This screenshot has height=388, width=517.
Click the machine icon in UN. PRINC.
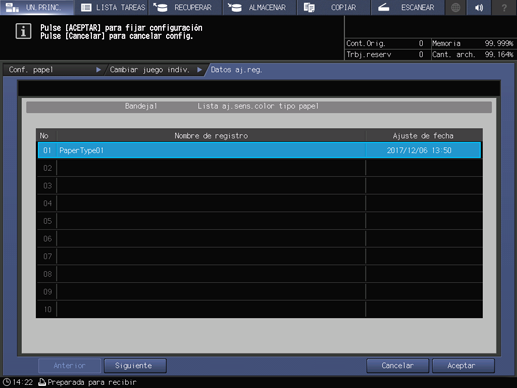pos(12,7)
